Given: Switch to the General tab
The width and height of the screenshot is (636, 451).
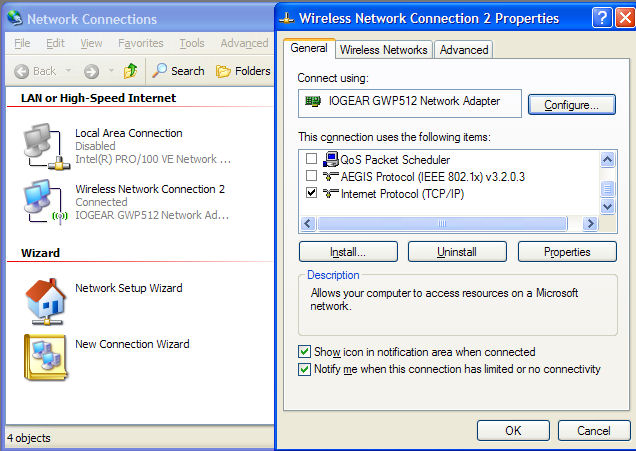Looking at the screenshot, I should pos(309,48).
